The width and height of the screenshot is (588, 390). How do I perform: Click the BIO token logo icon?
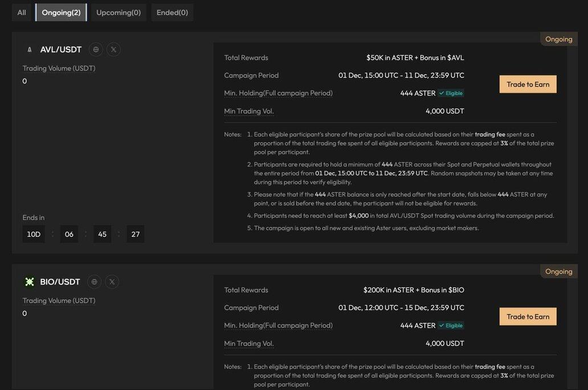point(30,282)
